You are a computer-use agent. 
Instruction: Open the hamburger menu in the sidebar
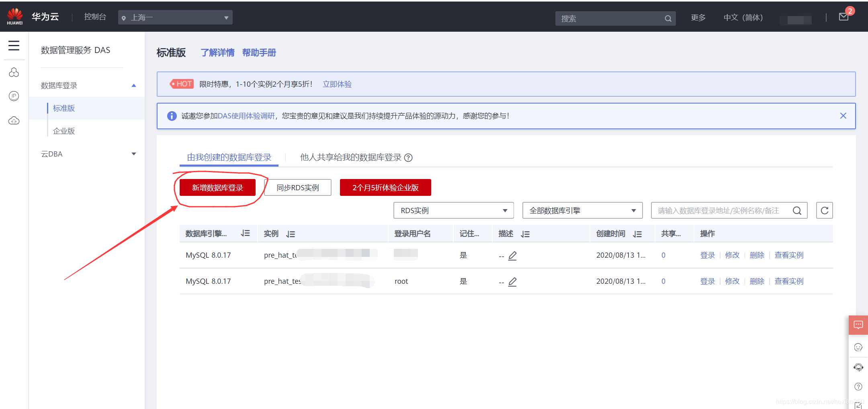14,45
